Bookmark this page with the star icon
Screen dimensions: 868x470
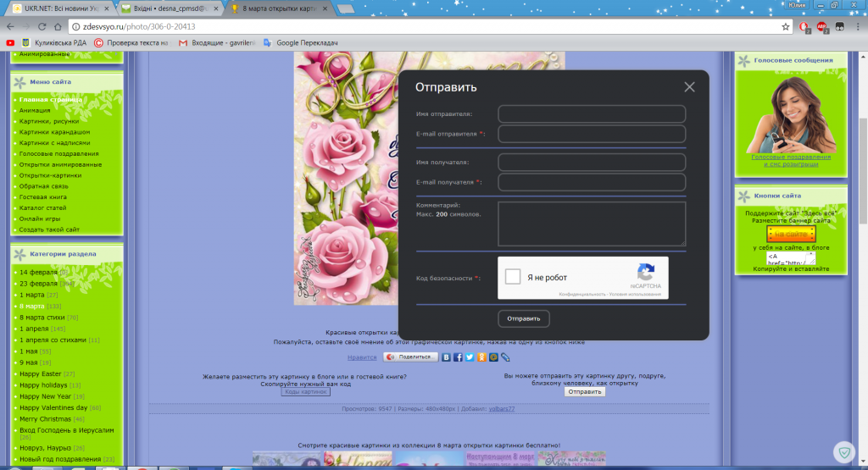(785, 26)
